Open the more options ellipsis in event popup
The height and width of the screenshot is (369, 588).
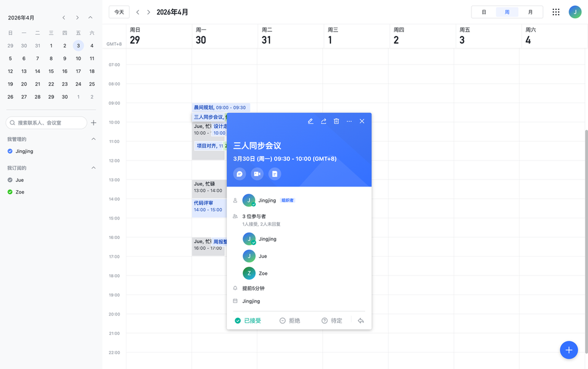tap(349, 121)
